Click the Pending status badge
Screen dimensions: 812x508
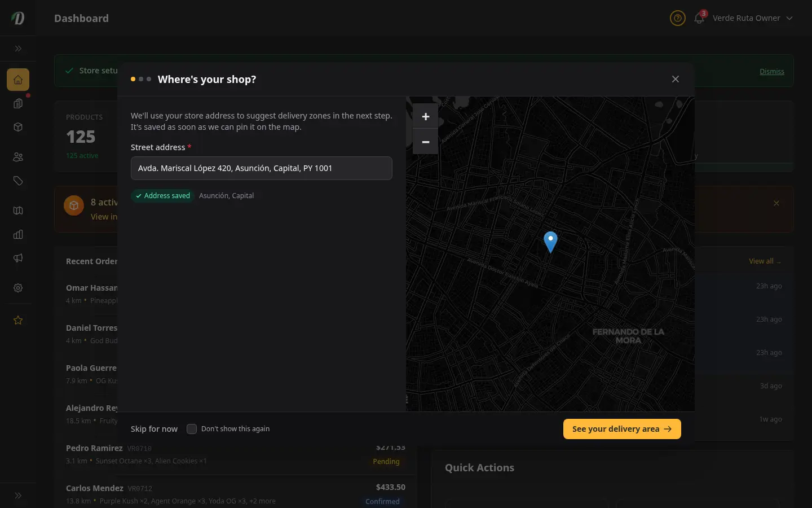[x=386, y=462]
